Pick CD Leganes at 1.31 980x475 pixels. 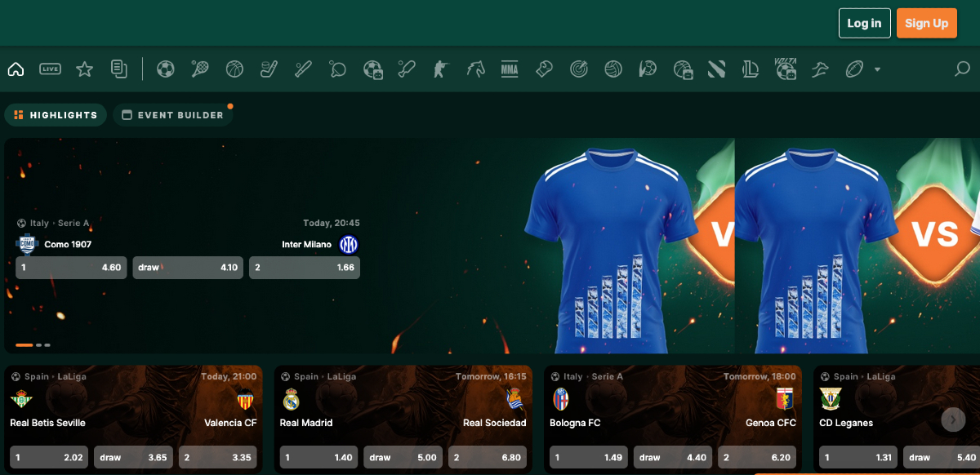[858, 457]
